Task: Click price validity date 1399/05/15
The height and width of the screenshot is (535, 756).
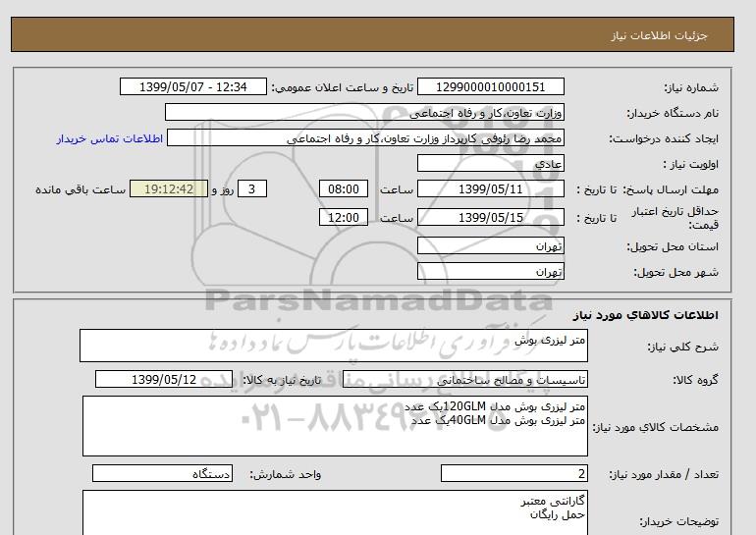Action: [490, 217]
